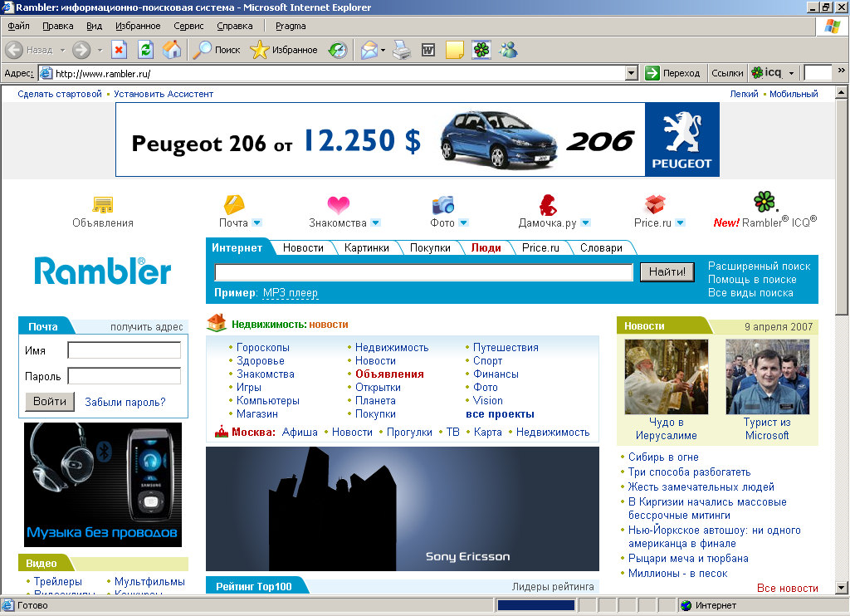Open the Расширенный поиск link
850x616 pixels.
[759, 266]
